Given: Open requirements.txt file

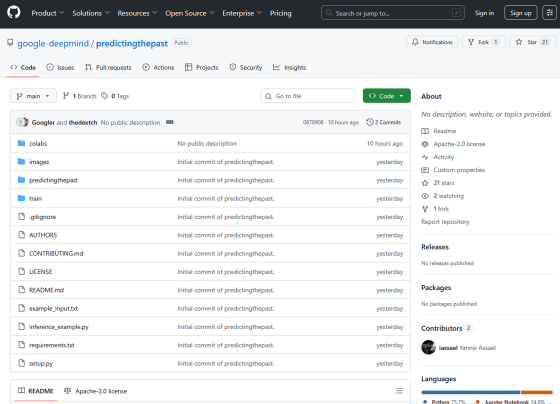Looking at the screenshot, I should click(51, 345).
